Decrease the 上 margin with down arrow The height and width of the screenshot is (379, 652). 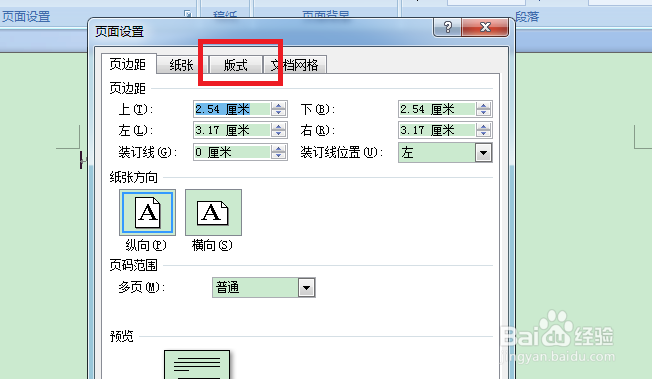pos(279,113)
